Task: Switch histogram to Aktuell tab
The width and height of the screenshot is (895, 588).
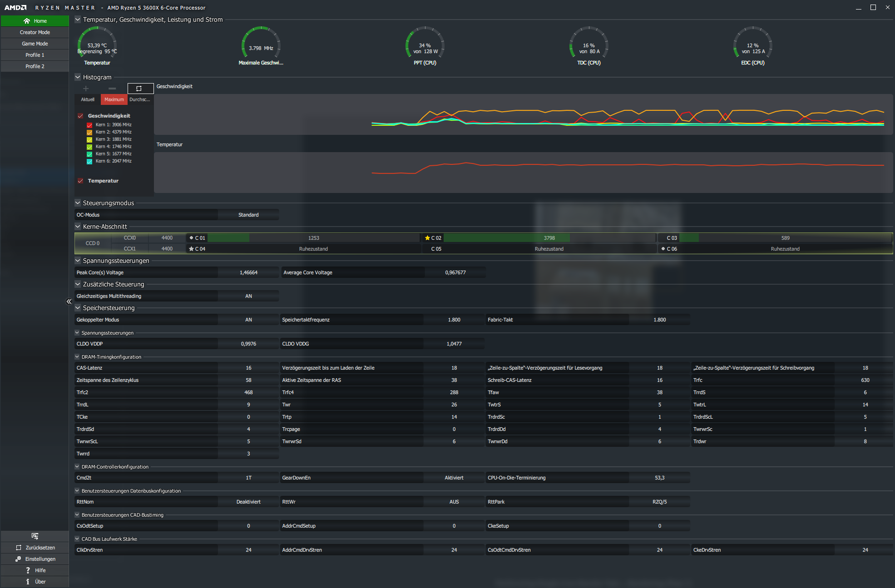Action: [x=88, y=99]
